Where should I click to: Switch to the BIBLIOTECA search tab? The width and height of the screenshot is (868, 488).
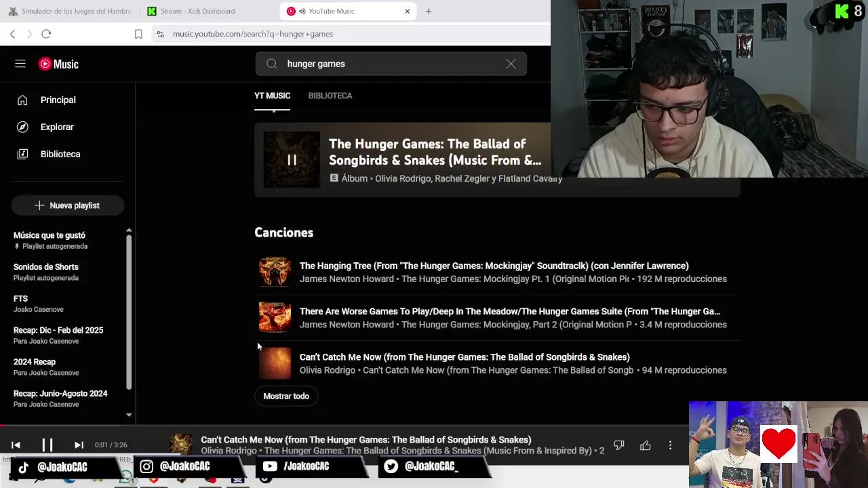[330, 96]
